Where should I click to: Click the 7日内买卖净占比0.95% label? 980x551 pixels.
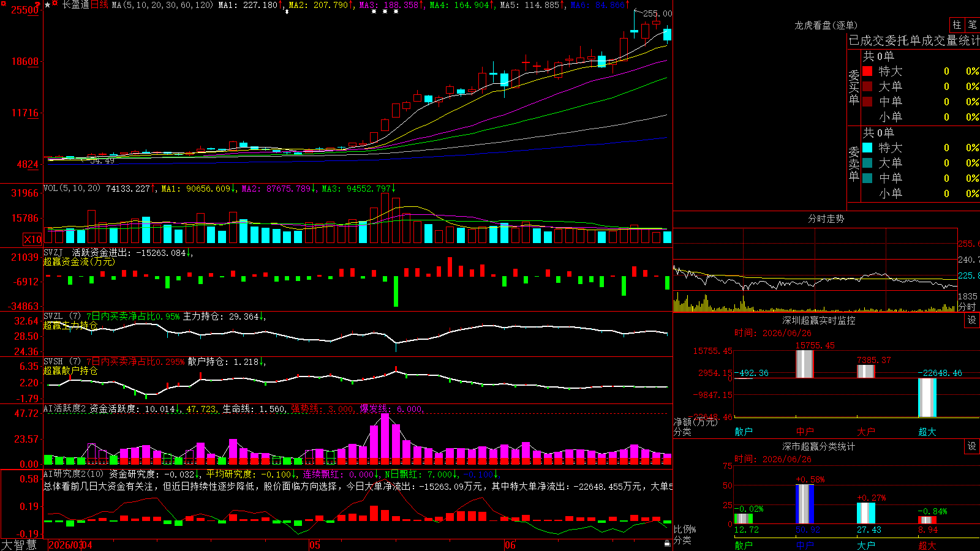click(x=133, y=317)
